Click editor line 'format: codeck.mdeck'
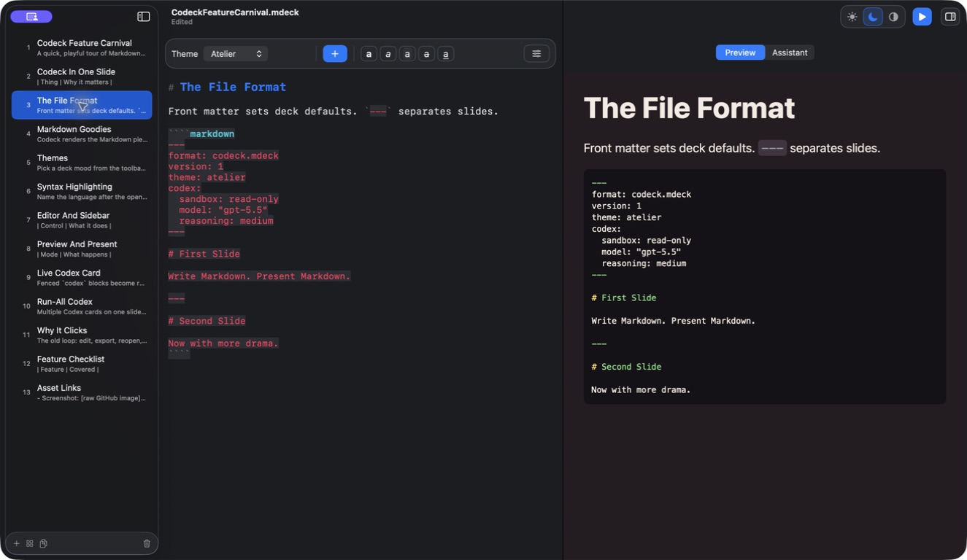Viewport: 967px width, 560px height. click(223, 155)
